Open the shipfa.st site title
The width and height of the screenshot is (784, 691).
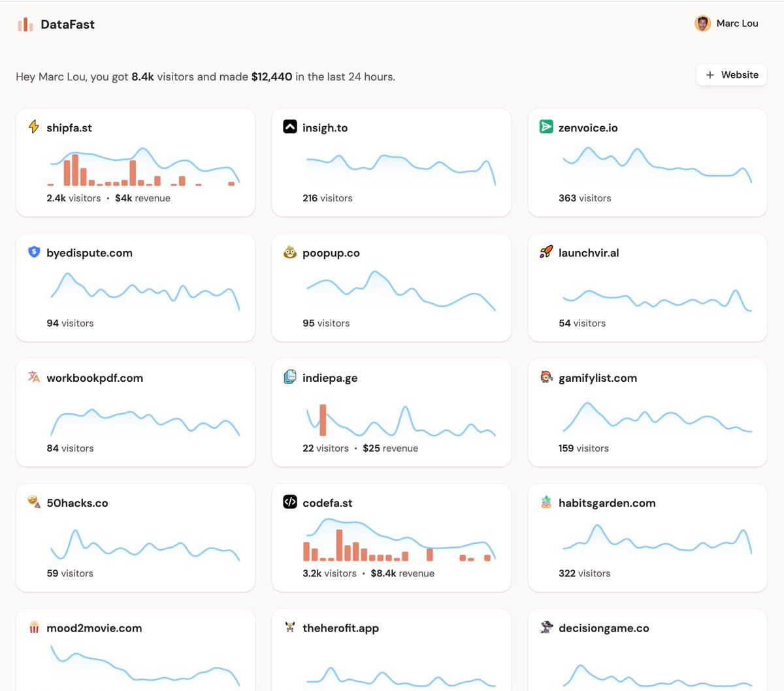coord(69,127)
